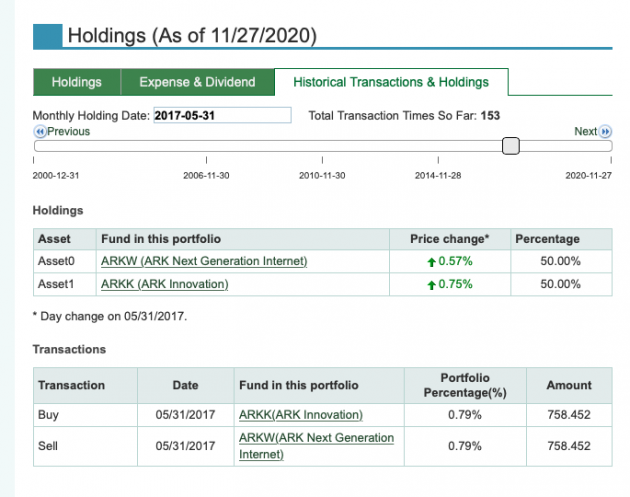Open ARKW (ARK Next Generation Internet) holdings link

coord(204,261)
